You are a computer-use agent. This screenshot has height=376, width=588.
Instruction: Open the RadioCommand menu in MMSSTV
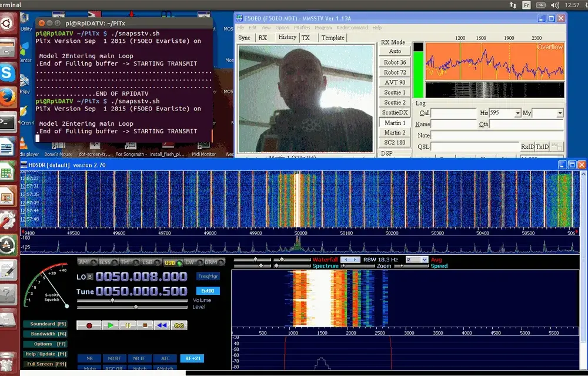point(352,28)
